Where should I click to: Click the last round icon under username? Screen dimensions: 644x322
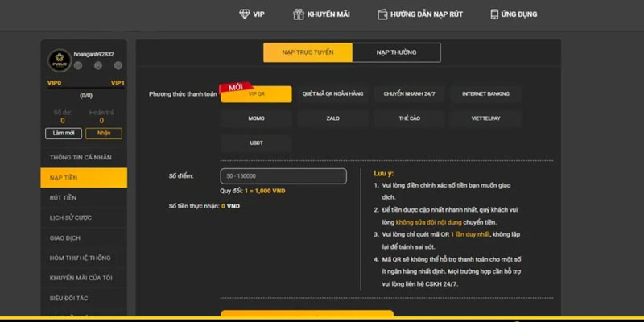click(x=118, y=65)
